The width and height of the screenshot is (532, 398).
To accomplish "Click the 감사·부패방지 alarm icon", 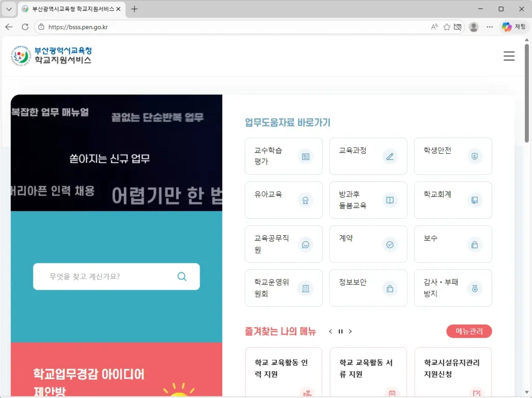I will 474,288.
